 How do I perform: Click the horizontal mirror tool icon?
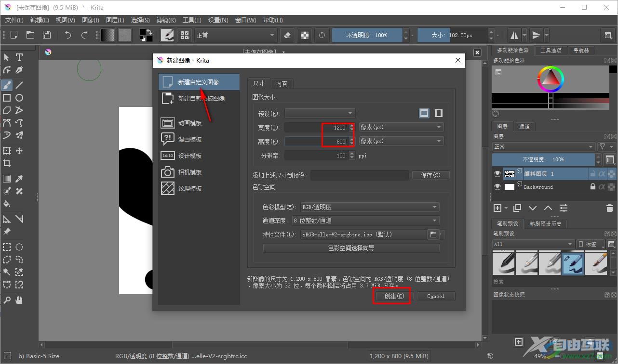coord(514,35)
